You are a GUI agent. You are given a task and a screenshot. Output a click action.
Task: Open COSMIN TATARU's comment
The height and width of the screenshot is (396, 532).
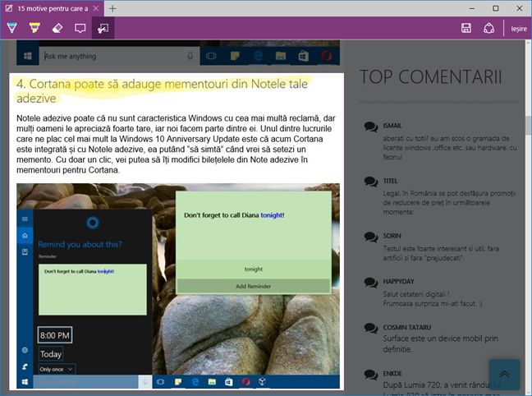coord(440,343)
